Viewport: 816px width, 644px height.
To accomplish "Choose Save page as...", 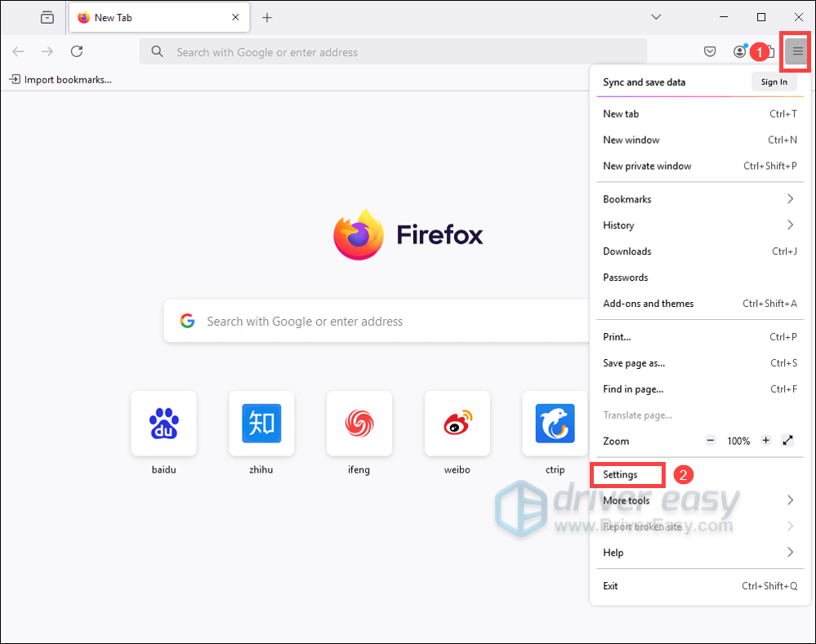I will click(700, 363).
